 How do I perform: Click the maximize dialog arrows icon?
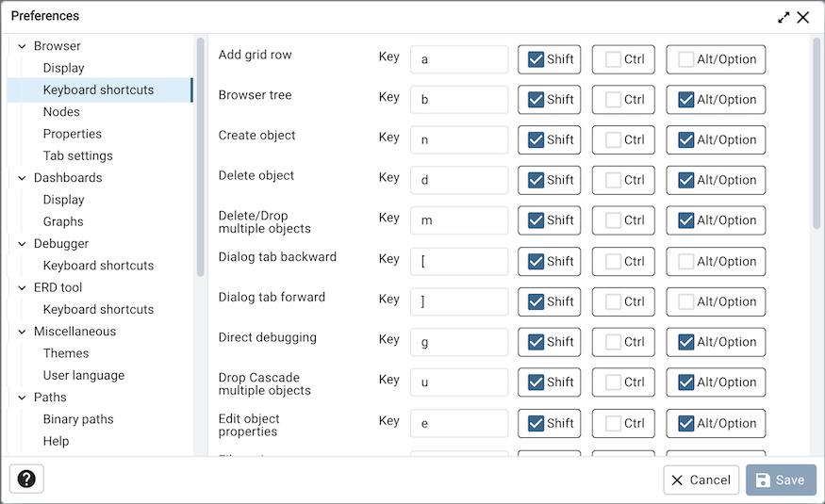[x=784, y=17]
